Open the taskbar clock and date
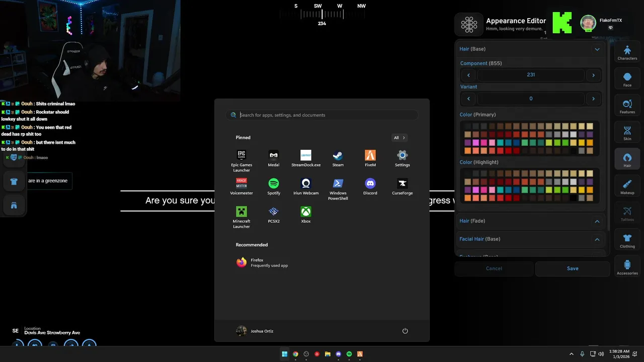The width and height of the screenshot is (644, 362). coord(619,354)
